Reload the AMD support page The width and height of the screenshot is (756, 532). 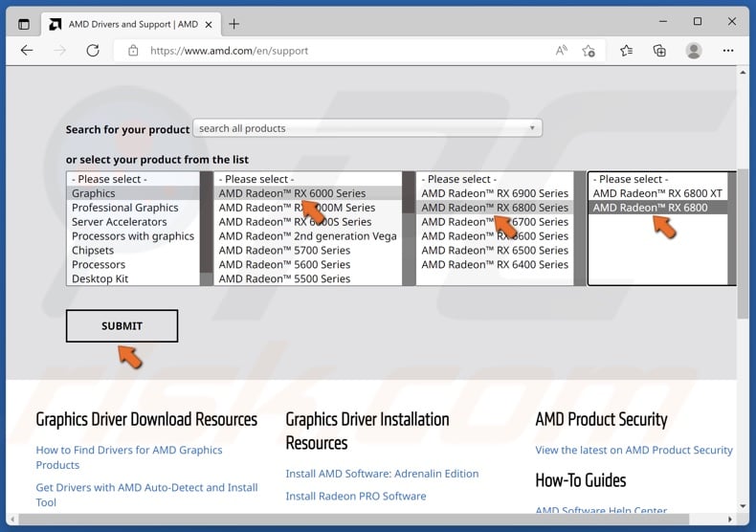(93, 50)
